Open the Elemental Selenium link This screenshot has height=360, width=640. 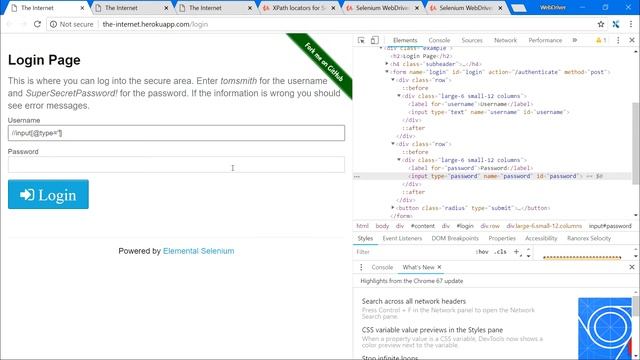(x=198, y=251)
